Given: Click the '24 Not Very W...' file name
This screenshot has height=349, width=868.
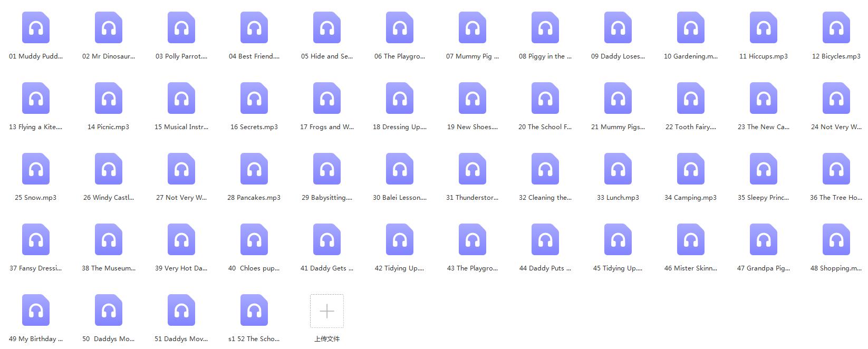Looking at the screenshot, I should coord(836,127).
